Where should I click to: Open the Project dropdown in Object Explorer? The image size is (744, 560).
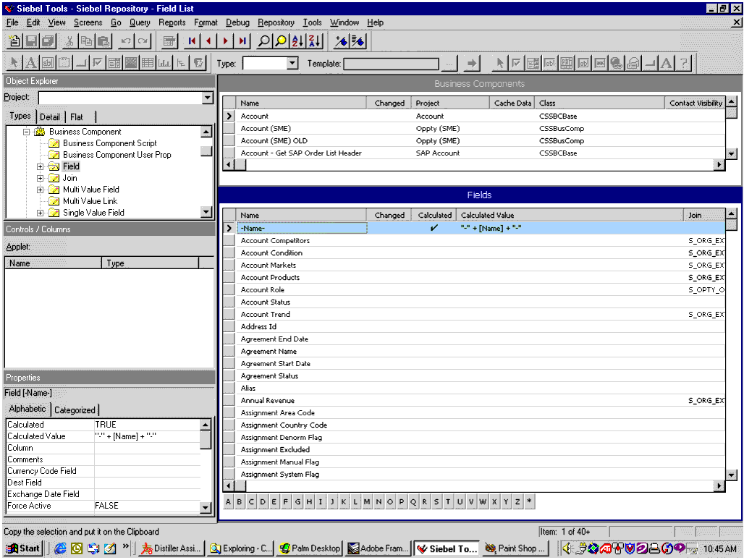[x=207, y=98]
